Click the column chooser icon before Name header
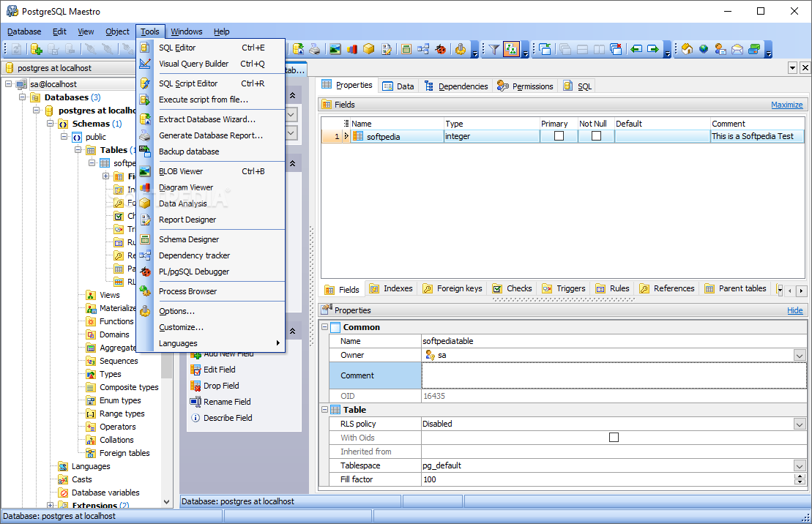Image resolution: width=812 pixels, height=524 pixels. point(346,123)
